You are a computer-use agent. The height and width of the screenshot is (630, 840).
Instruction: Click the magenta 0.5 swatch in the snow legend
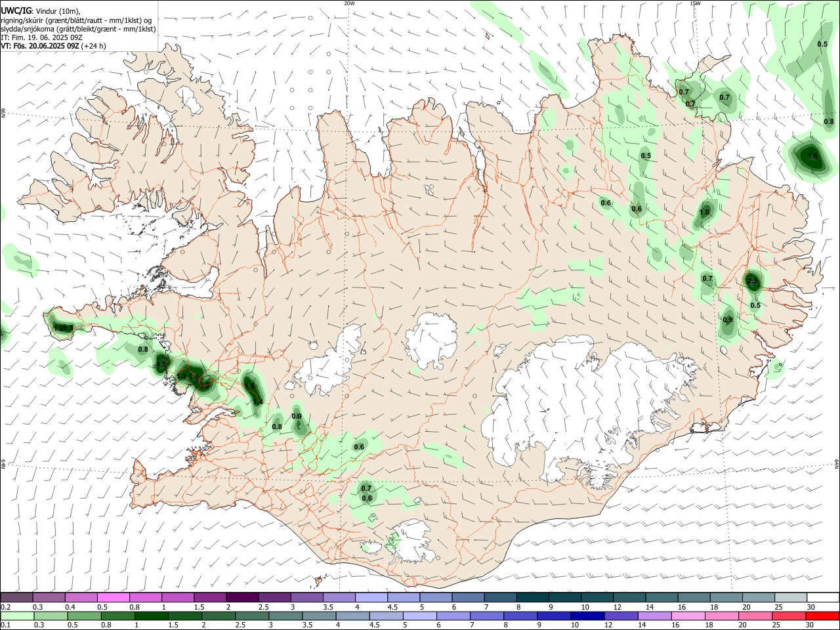tap(113, 598)
